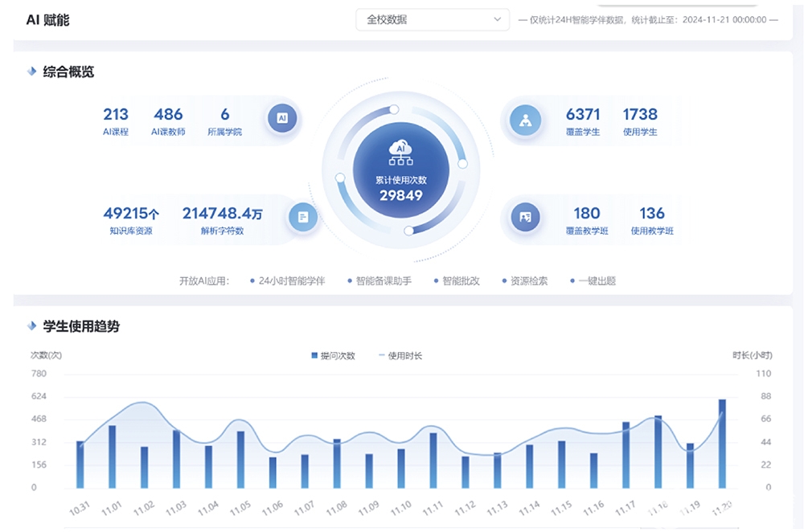Click the diamond icon beside 综合概览
This screenshot has width=804, height=532.
pos(32,72)
